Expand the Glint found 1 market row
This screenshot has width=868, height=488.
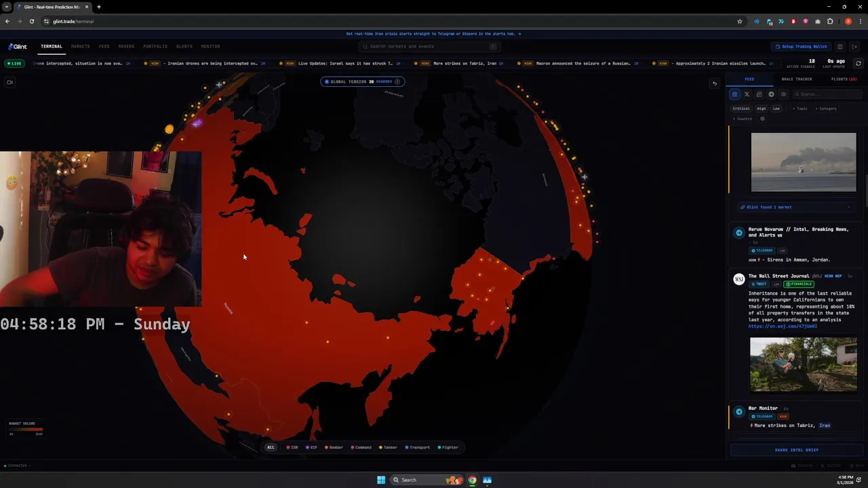click(x=796, y=207)
